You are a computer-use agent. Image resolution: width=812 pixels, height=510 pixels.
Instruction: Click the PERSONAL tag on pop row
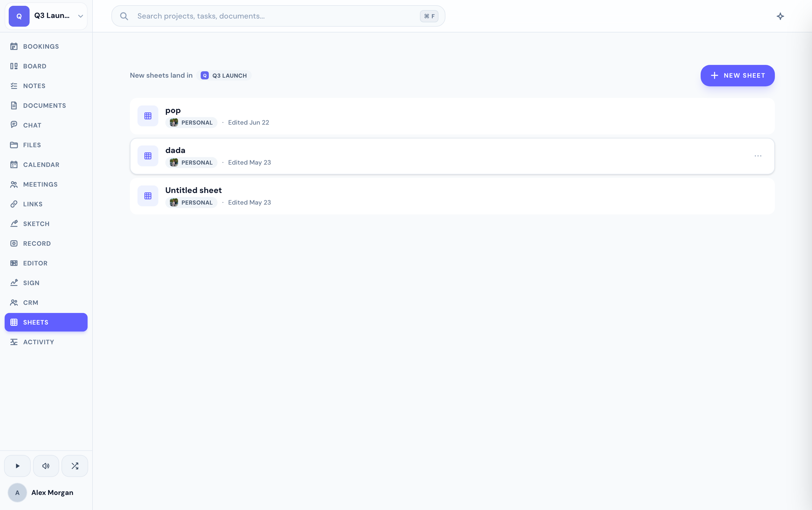pyautogui.click(x=191, y=123)
